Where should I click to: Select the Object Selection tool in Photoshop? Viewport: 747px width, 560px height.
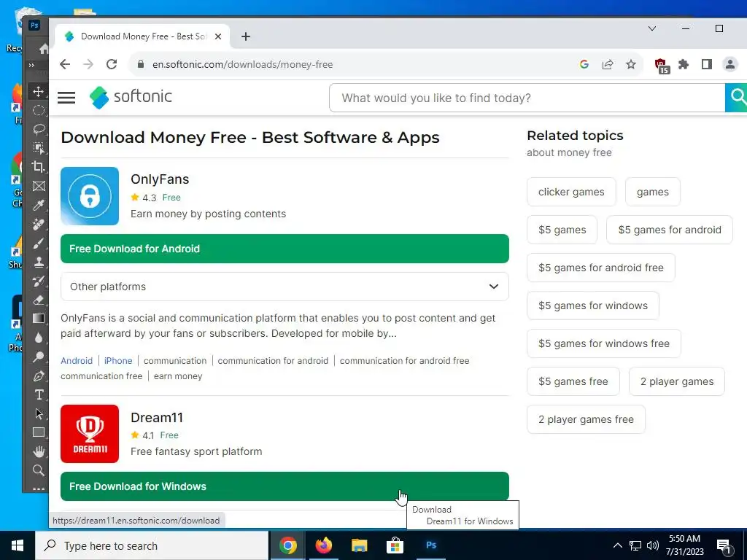(x=39, y=148)
